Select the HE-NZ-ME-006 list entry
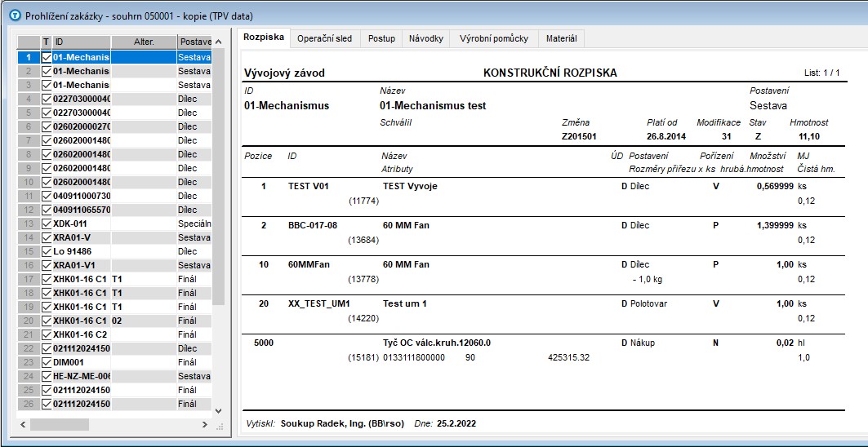This screenshot has height=447, width=868. [114, 376]
